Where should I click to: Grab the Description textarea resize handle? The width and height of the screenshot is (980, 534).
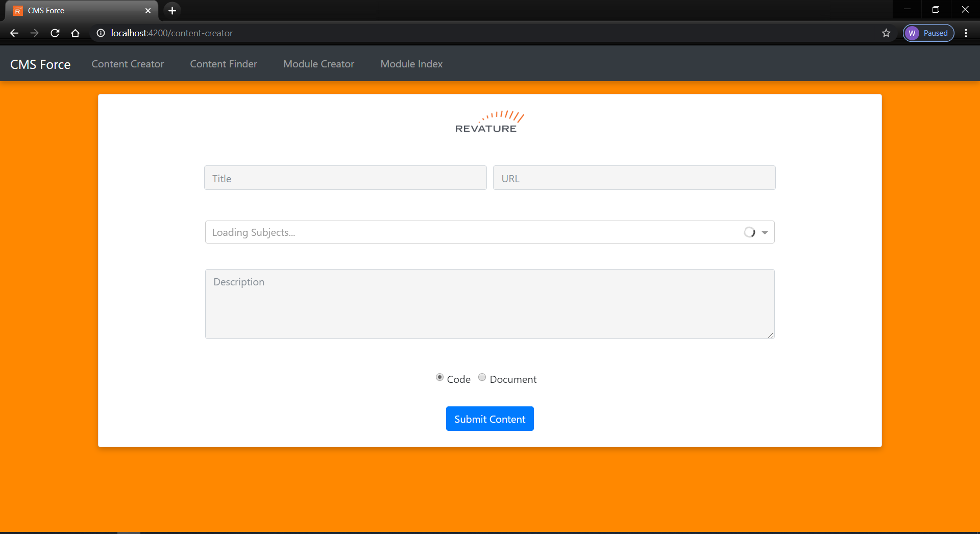tap(771, 335)
